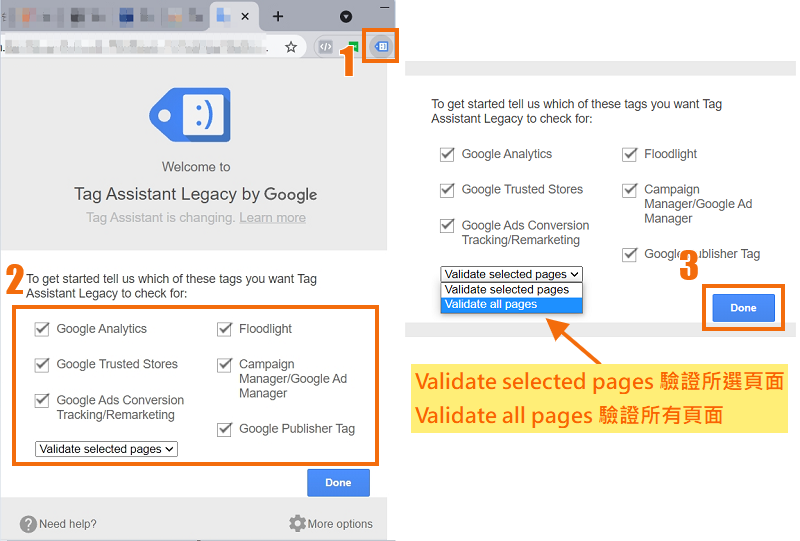Viewport: 800px width, 541px height.
Task: Click the code-brackets extension icon
Action: coord(326,47)
